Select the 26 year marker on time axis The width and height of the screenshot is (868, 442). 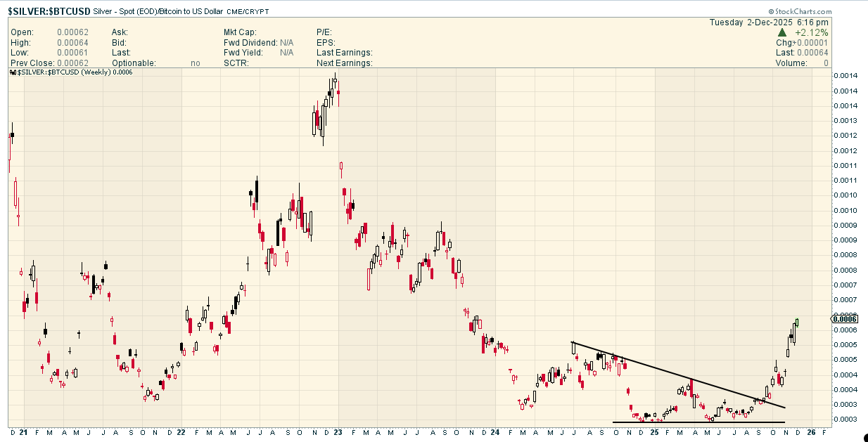coord(812,432)
